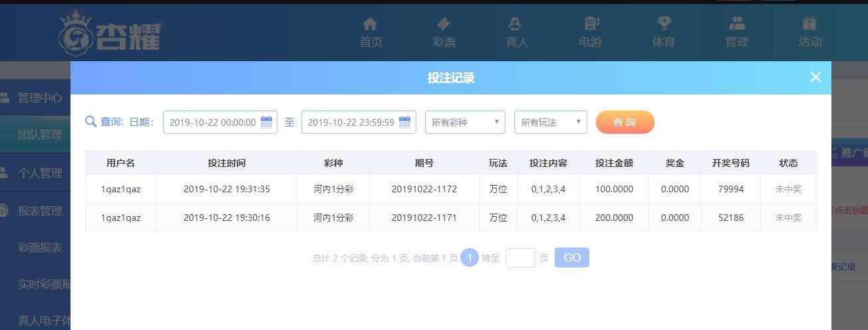
Task: Open the 彩票 lottery ticket icon
Action: [x=444, y=24]
